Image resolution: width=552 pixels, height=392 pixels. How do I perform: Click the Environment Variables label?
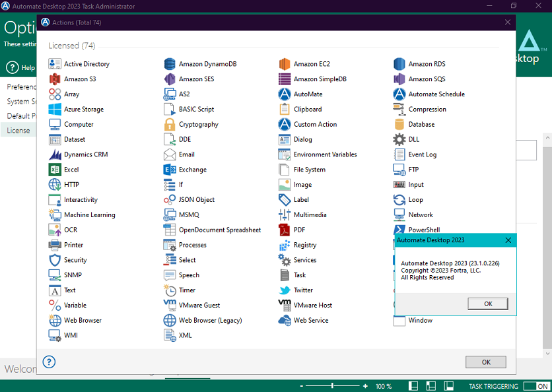click(325, 154)
